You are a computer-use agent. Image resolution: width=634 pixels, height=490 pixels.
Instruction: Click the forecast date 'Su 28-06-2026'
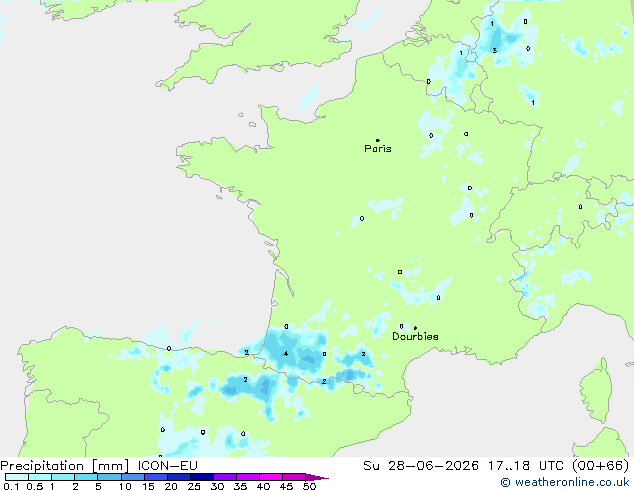[x=421, y=466]
